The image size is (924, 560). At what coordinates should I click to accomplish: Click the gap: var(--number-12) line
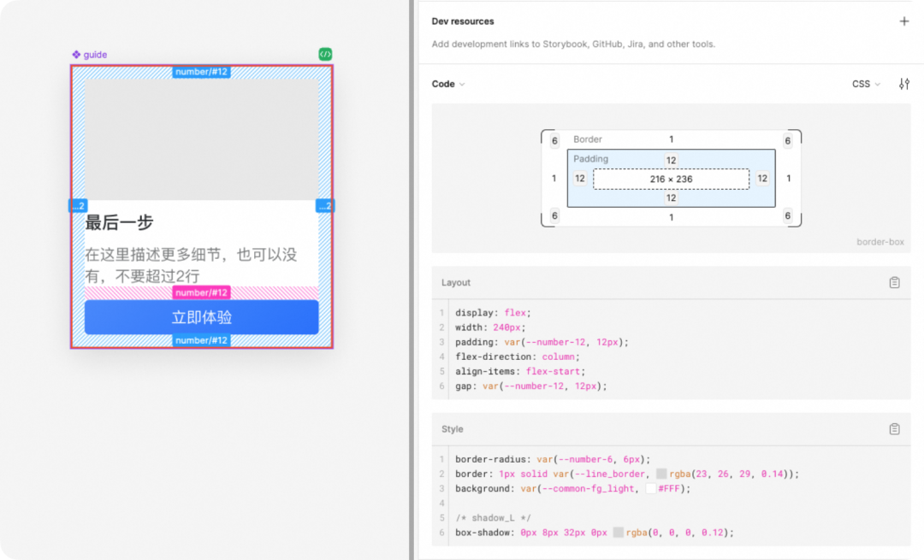(530, 386)
